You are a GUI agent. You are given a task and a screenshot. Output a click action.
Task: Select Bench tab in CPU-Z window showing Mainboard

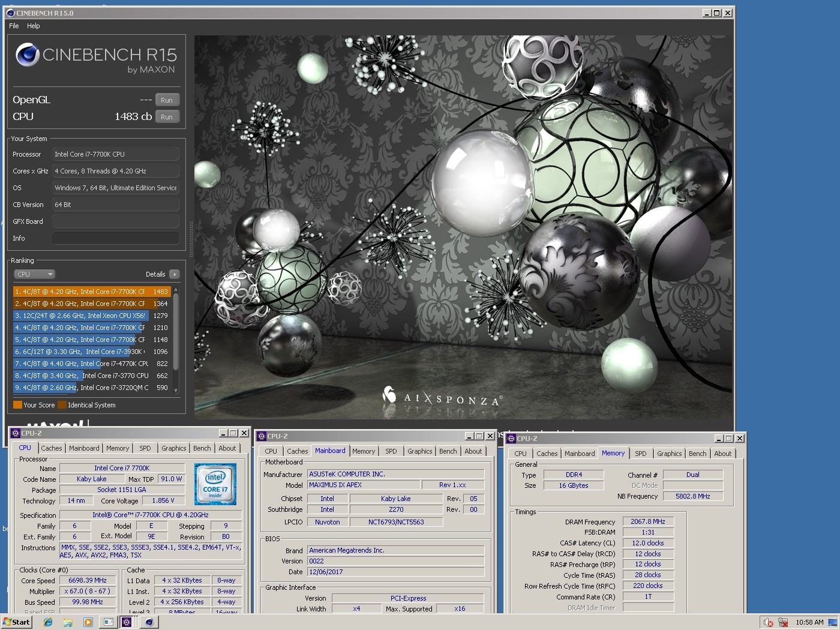tap(448, 451)
